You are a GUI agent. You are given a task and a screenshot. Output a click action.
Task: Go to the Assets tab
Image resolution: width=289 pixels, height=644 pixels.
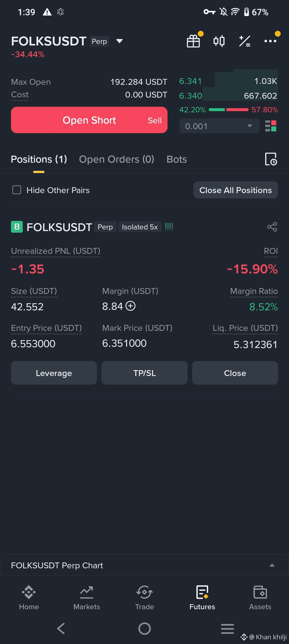(x=260, y=598)
